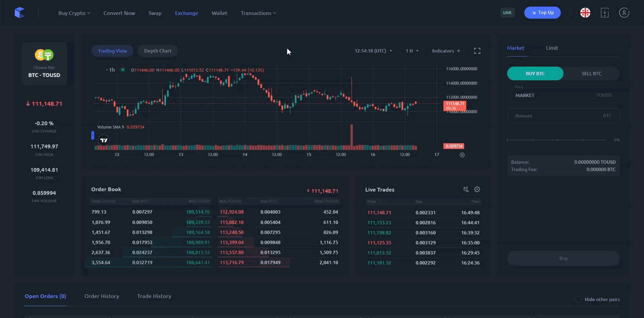Click the chart settings icon below price axis
Screen dimensions: 644x318
tap(462, 155)
